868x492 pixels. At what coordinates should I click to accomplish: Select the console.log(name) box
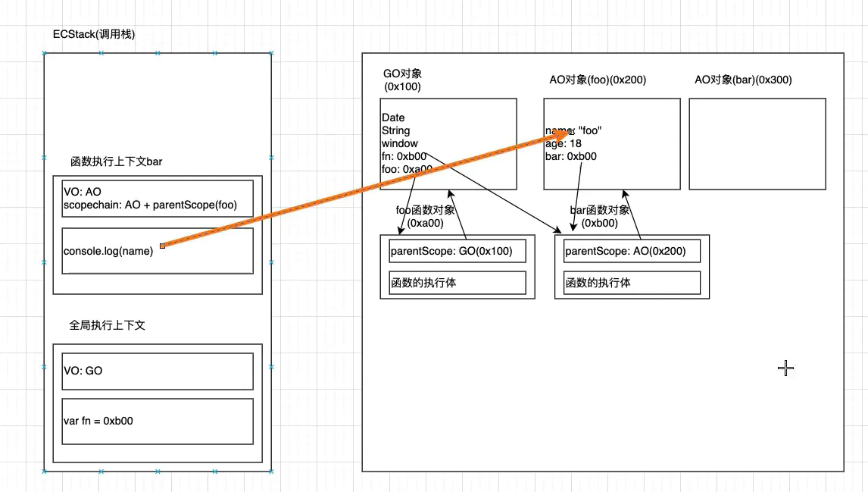108,252
